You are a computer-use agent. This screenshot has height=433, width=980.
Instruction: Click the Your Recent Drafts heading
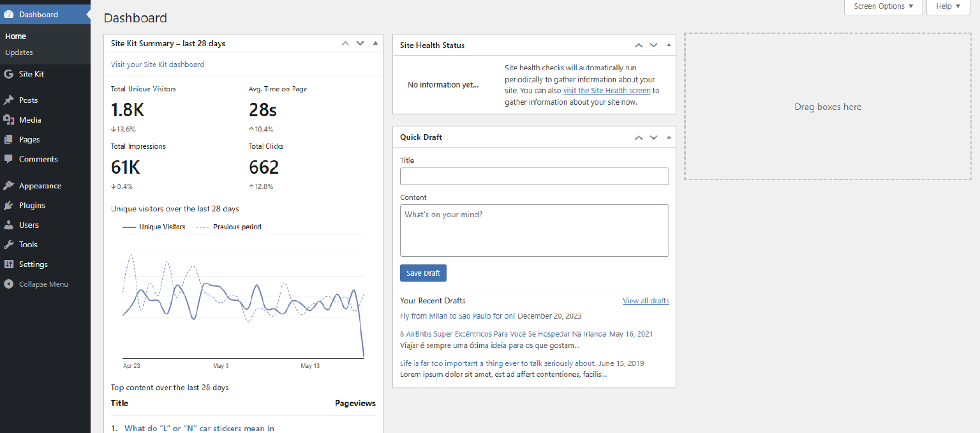pos(433,301)
